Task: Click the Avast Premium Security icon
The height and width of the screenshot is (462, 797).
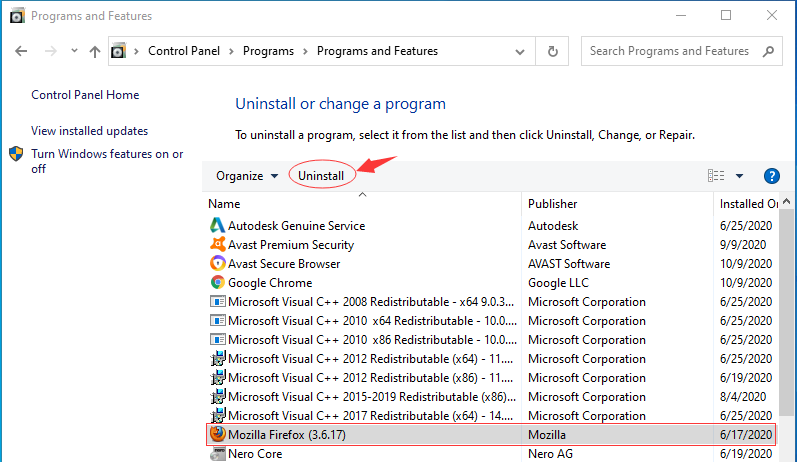Action: pyautogui.click(x=218, y=244)
